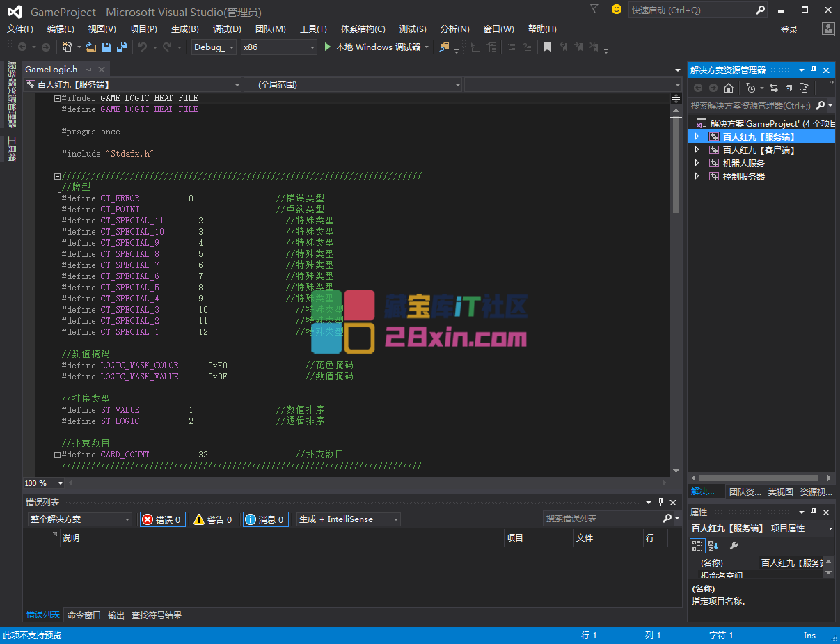Viewport: 840px width, 644px height.
Task: Click the property pages wrench icon
Action: pyautogui.click(x=734, y=546)
